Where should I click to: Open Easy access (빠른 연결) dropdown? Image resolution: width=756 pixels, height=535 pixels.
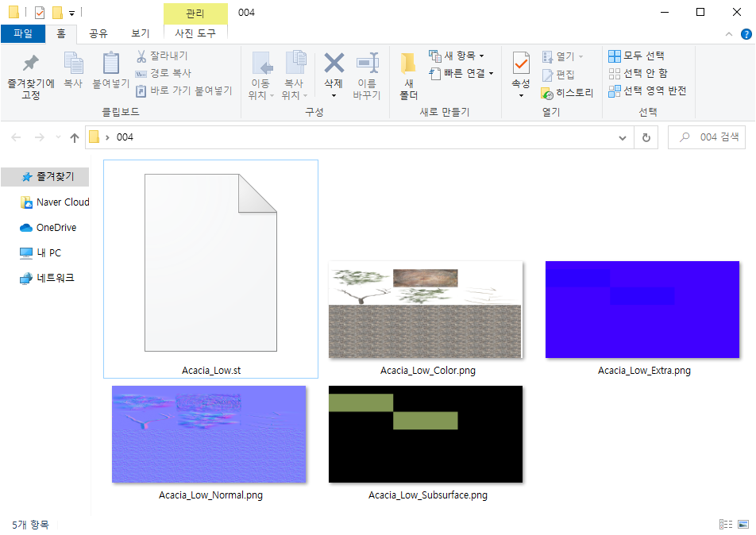pyautogui.click(x=461, y=73)
